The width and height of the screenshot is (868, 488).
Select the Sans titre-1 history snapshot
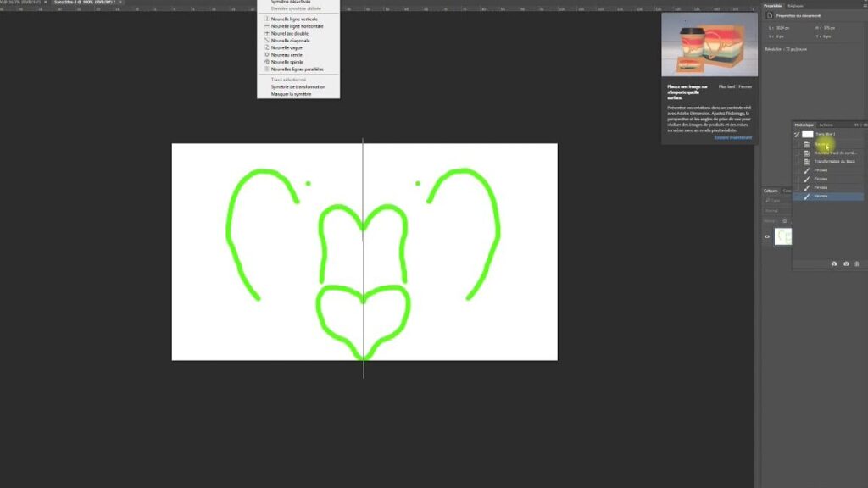(x=827, y=134)
